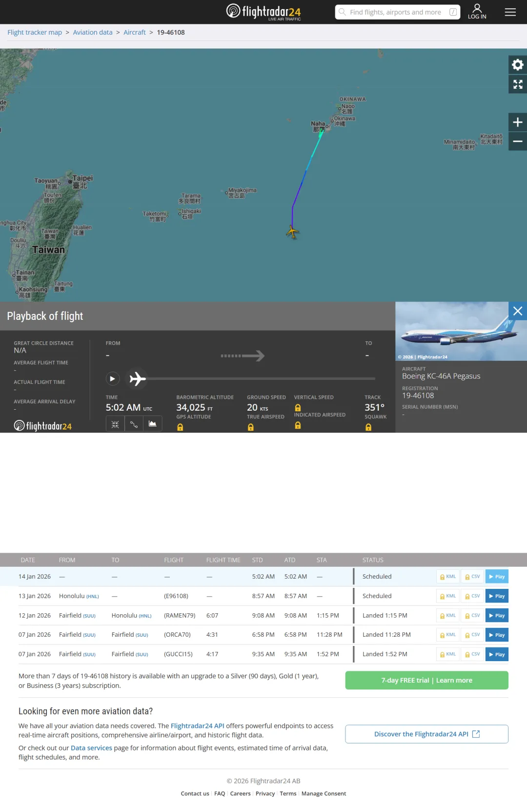Screen dimensions: 527x812
Task: Open Careers footer link
Action: [x=241, y=793]
